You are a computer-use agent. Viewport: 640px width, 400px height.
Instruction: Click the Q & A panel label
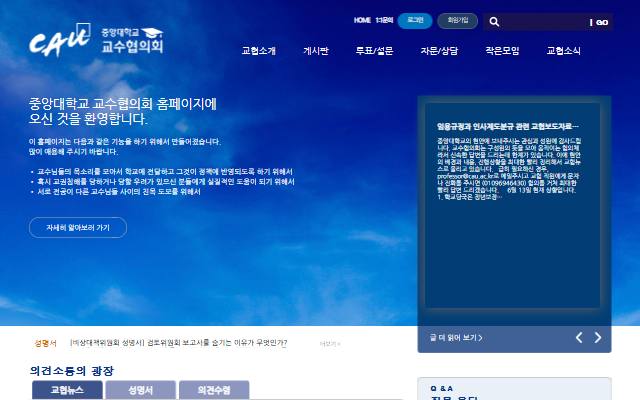(442, 388)
